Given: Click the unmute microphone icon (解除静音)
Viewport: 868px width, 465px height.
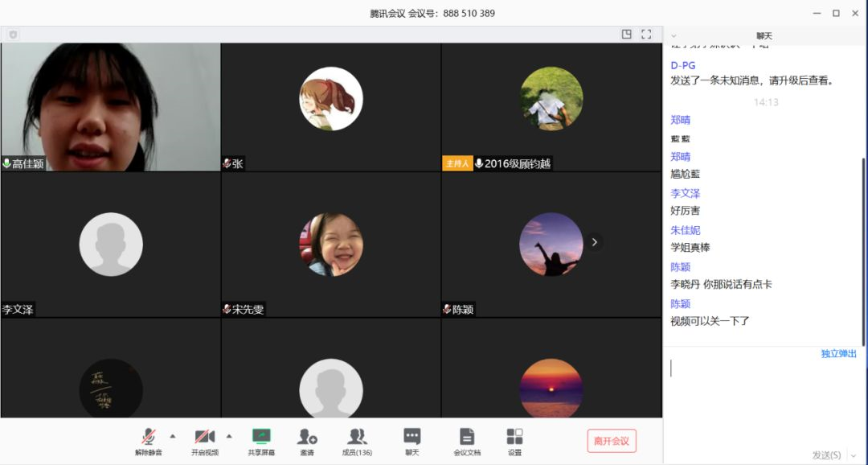Looking at the screenshot, I should [148, 437].
